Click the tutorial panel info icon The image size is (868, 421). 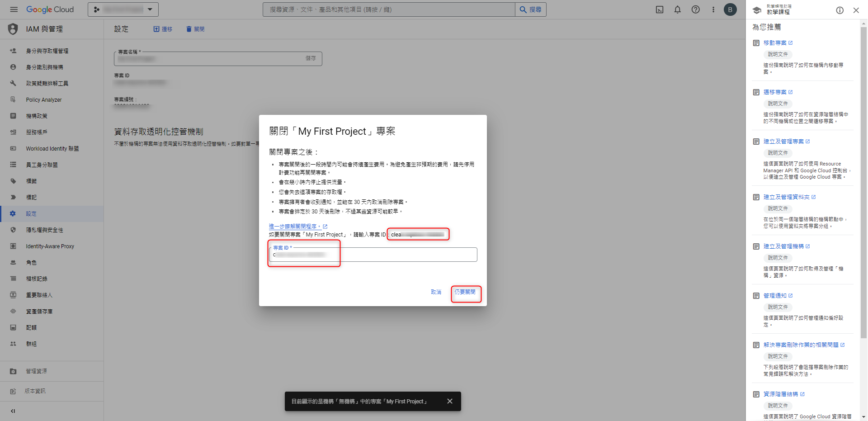click(x=840, y=10)
